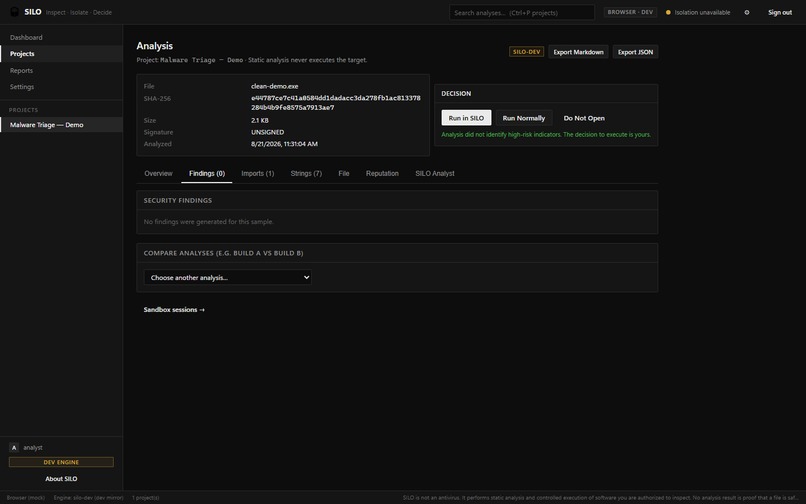Click the SILO not an antivirus disclaimer
This screenshot has width=806, height=504.
click(600, 498)
